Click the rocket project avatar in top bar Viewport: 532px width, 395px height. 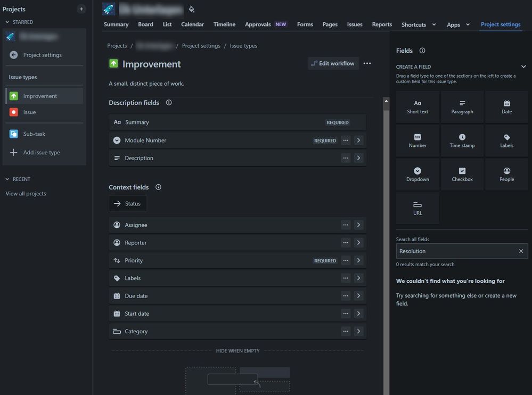(x=109, y=9)
